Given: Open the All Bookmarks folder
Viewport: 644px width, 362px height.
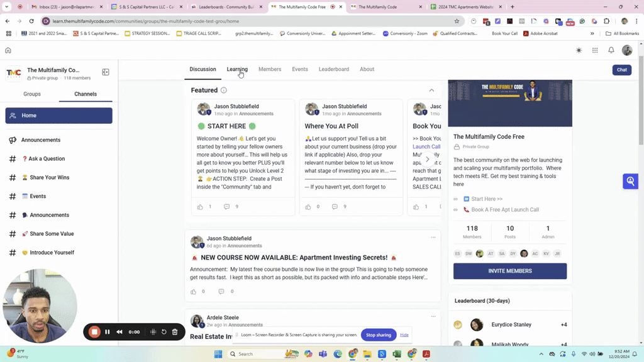Looking at the screenshot, I should (622, 34).
